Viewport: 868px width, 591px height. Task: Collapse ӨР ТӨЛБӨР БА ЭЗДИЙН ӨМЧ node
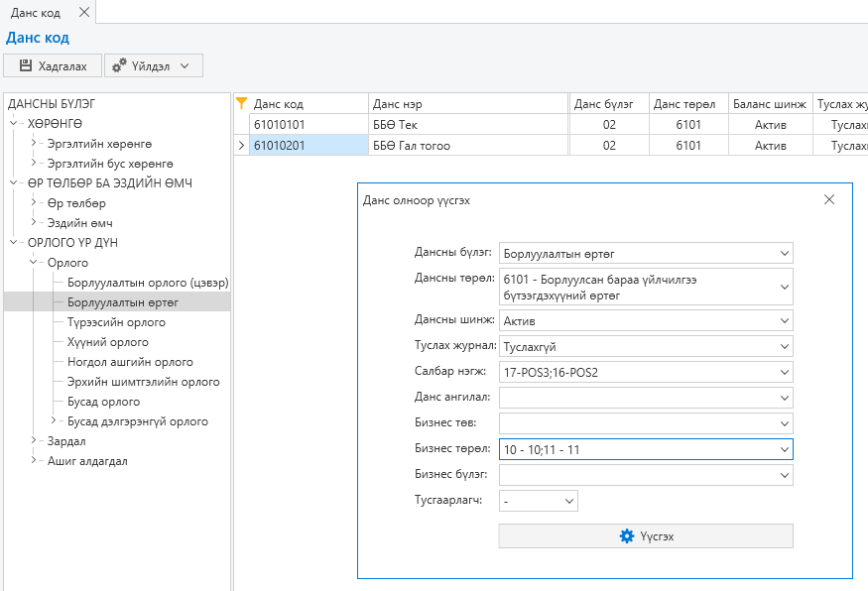coord(13,182)
